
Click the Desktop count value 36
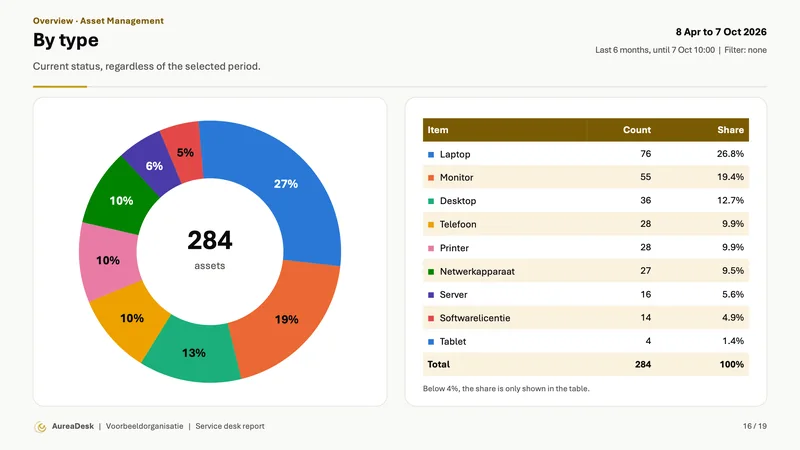pos(645,201)
